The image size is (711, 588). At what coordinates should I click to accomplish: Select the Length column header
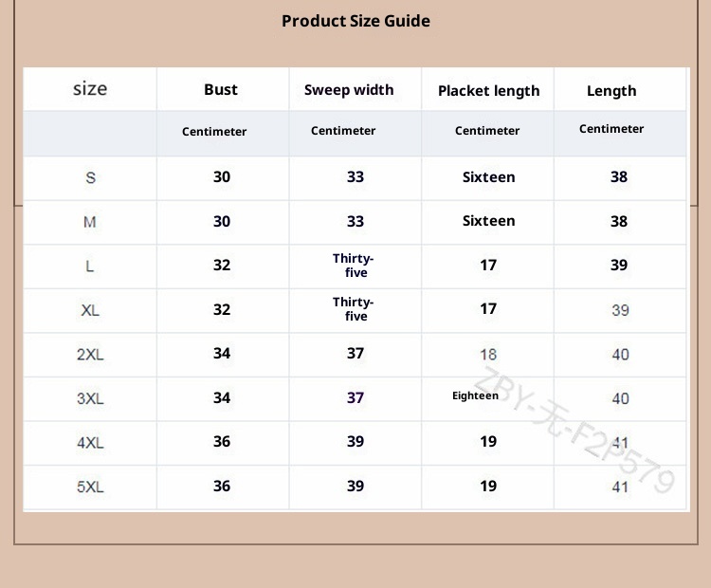(611, 91)
